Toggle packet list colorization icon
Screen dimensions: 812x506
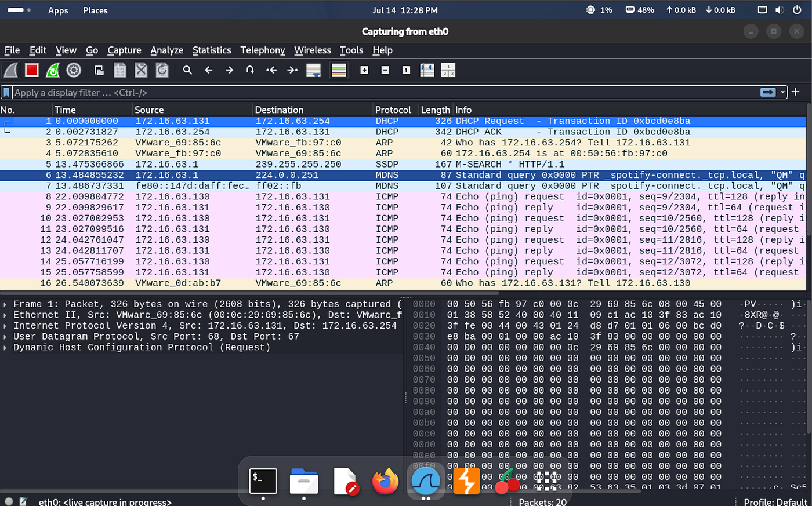tap(339, 70)
